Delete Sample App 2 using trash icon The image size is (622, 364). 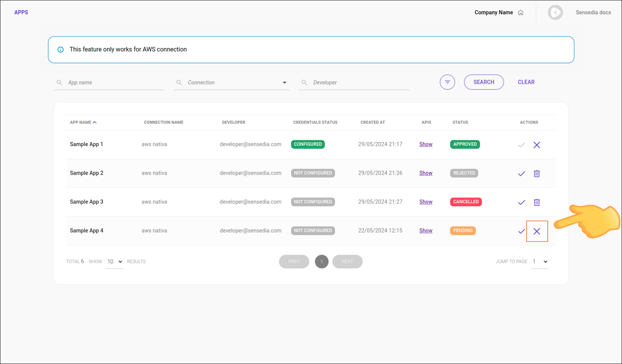537,174
